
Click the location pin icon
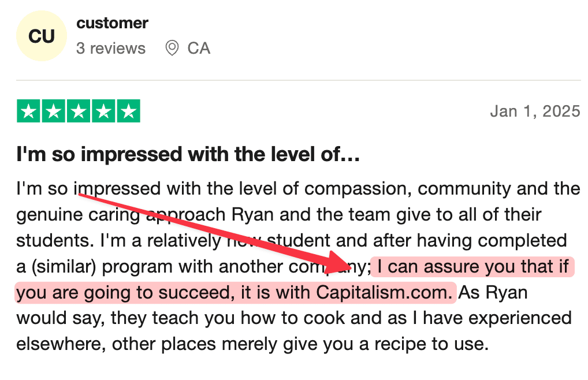[172, 48]
